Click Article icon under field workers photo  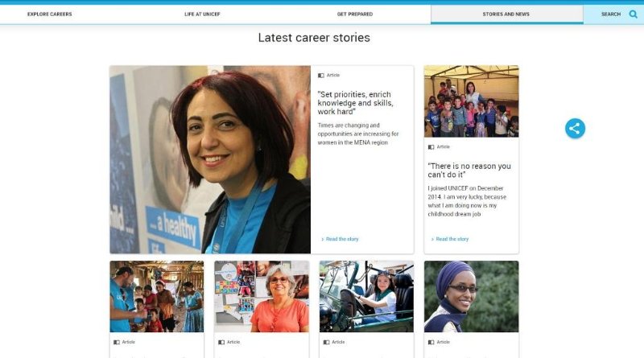117,342
